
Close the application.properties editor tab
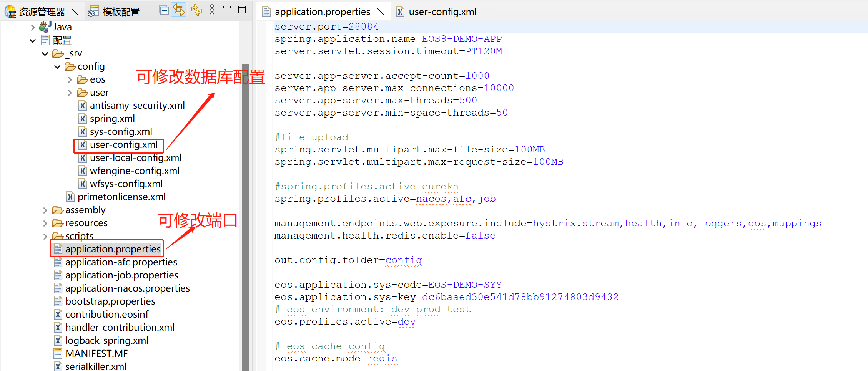(x=381, y=12)
